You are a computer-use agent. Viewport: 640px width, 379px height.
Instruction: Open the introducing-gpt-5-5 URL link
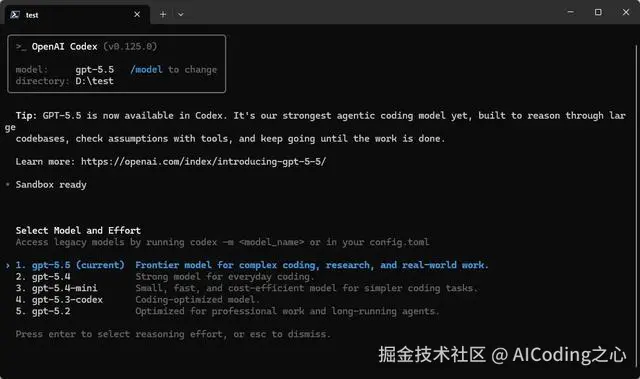[203, 162]
